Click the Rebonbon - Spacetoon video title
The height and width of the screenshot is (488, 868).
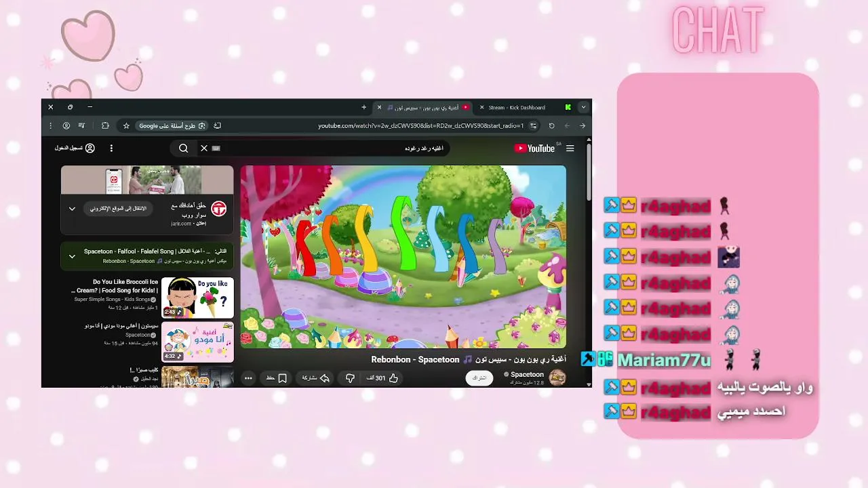pos(469,359)
